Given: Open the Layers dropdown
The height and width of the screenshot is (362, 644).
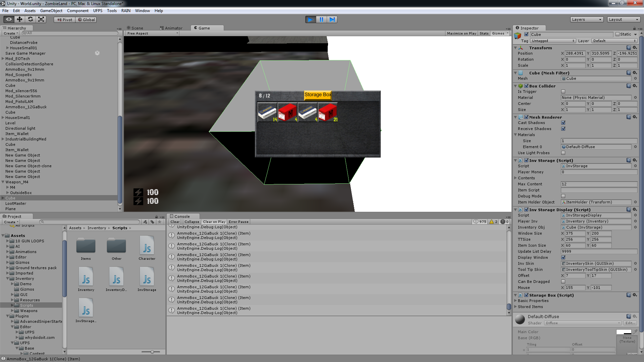Looking at the screenshot, I should pos(587,19).
